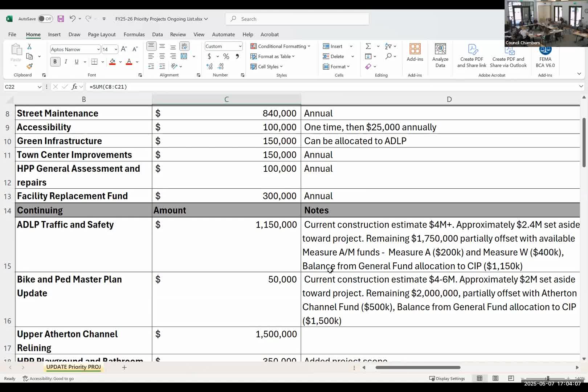
Task: Click the Analyze Data icon
Action: (x=440, y=55)
